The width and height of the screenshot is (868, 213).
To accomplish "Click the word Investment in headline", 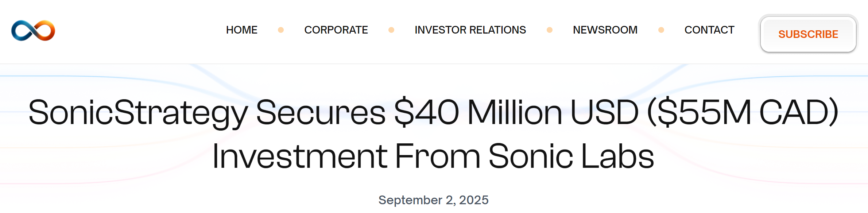I will click(299, 156).
